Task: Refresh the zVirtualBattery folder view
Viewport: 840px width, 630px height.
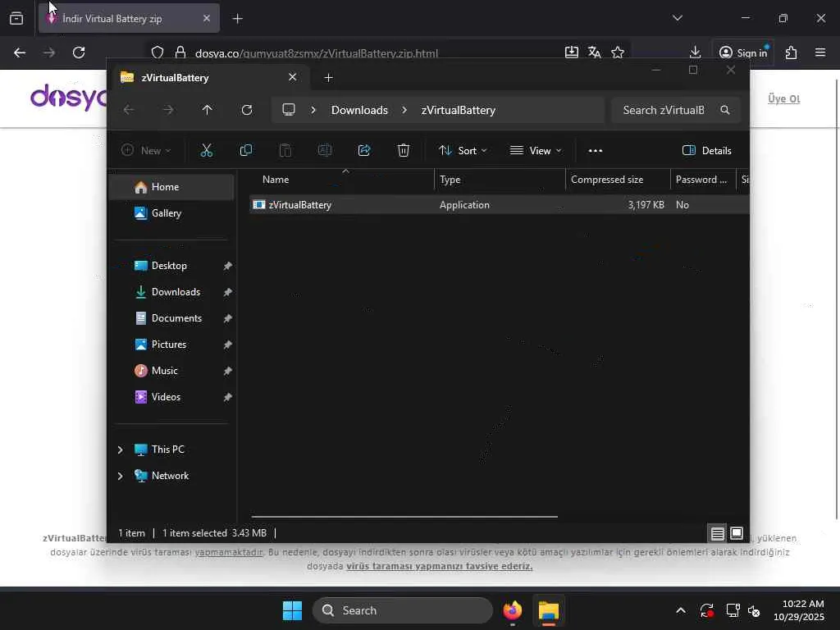Action: (246, 110)
